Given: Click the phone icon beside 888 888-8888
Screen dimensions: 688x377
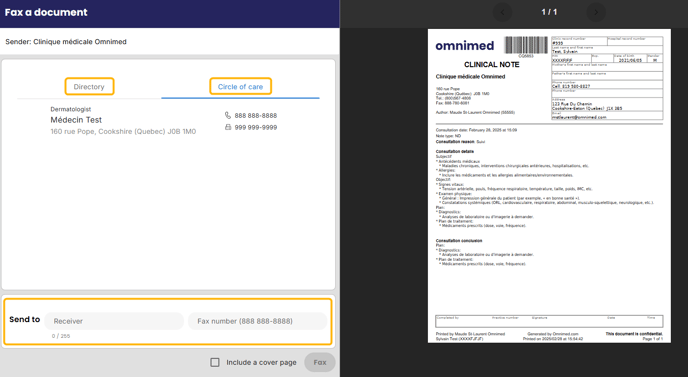Looking at the screenshot, I should (x=228, y=115).
